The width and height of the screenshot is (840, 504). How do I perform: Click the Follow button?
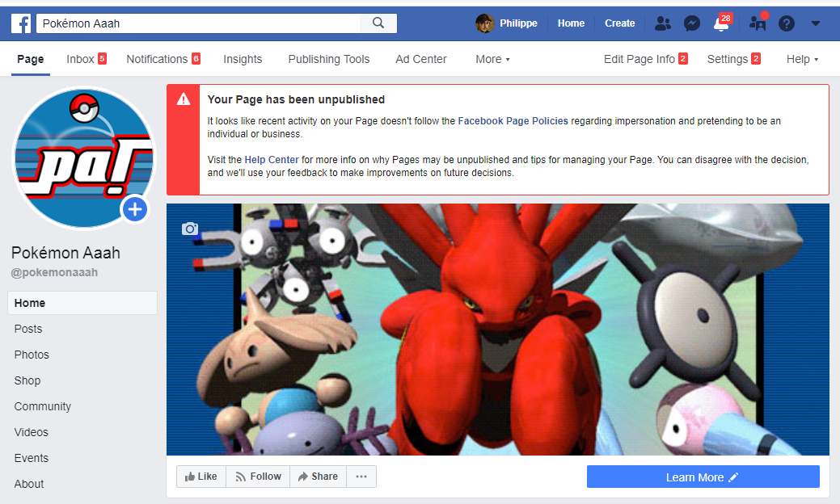(x=258, y=477)
